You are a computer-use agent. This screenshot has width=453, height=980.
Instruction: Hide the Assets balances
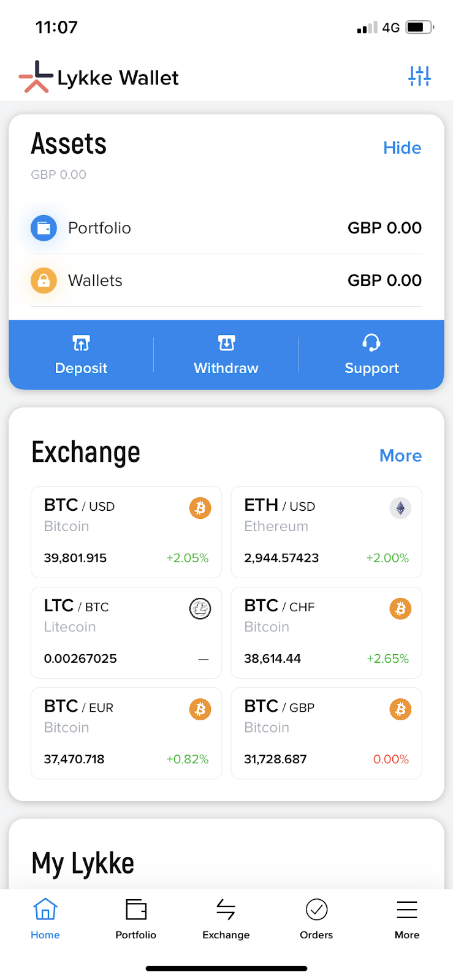pyautogui.click(x=402, y=148)
